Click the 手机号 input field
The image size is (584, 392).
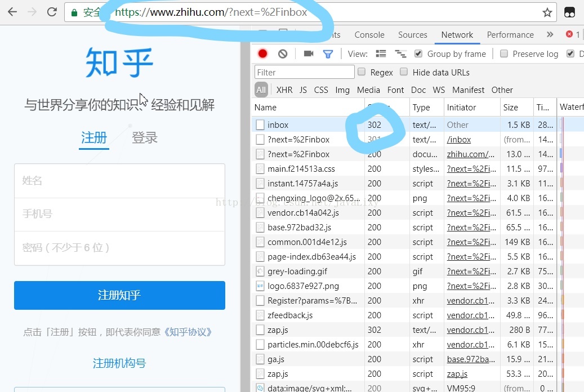119,214
